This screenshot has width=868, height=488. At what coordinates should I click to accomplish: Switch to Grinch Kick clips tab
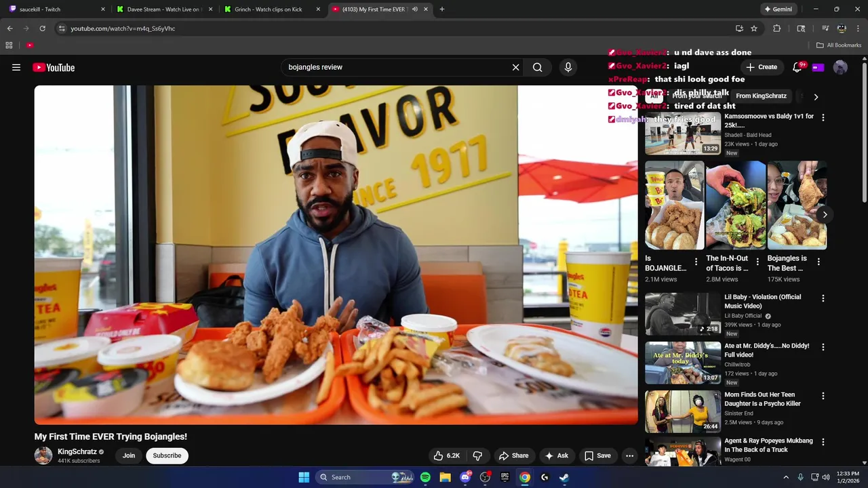click(x=273, y=9)
